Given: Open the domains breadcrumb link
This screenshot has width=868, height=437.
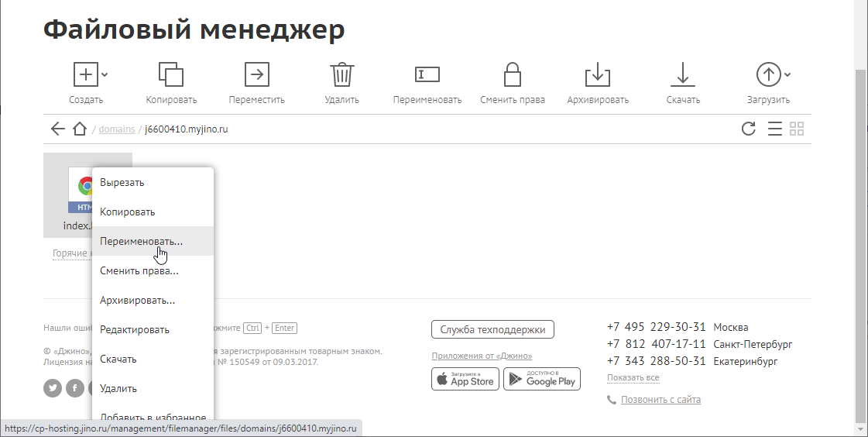Looking at the screenshot, I should pos(116,129).
